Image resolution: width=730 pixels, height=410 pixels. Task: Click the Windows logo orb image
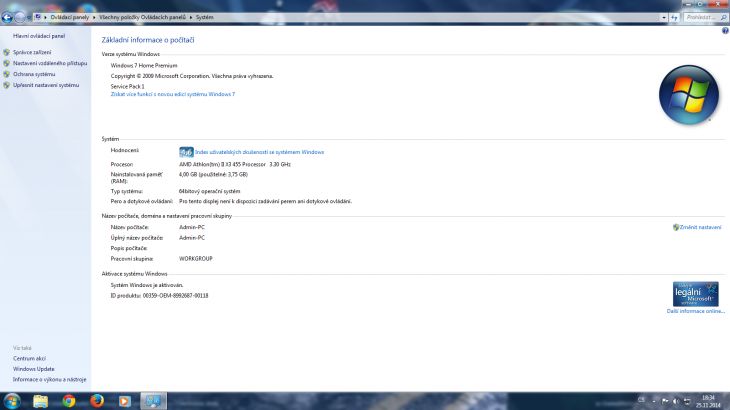coord(689,95)
